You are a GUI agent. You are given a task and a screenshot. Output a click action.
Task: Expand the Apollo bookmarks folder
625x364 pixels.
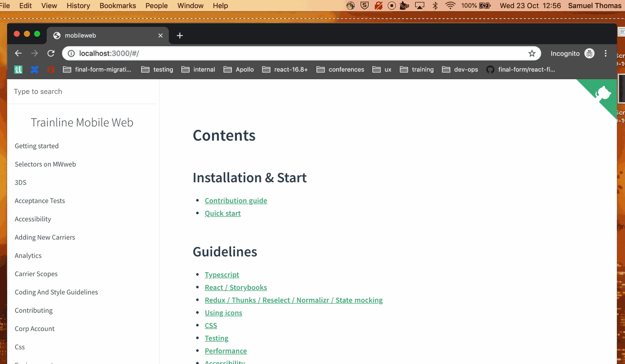[239, 69]
